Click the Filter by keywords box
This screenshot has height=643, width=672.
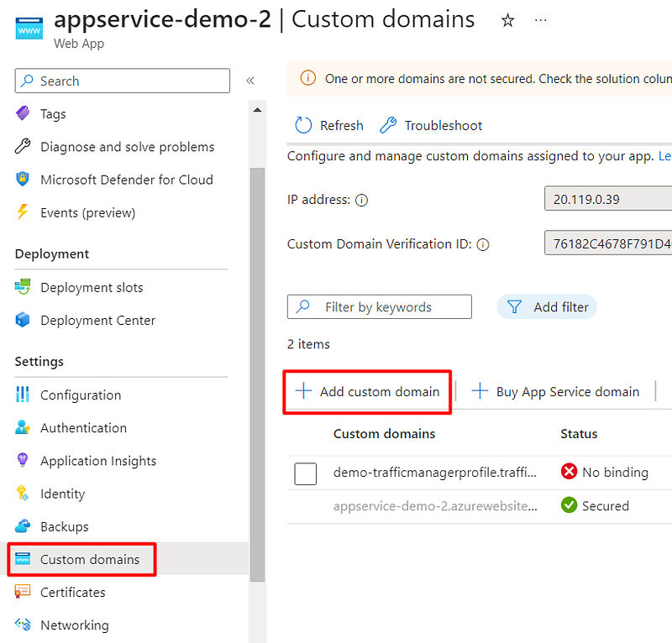(x=380, y=306)
